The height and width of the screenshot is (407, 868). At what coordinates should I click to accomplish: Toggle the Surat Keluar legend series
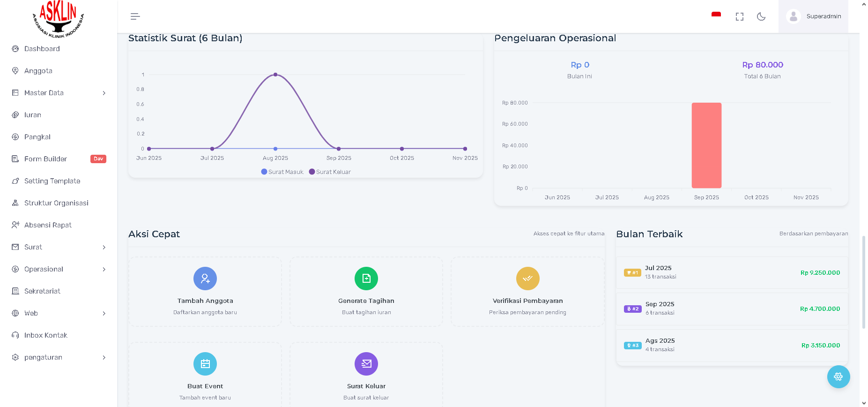[x=330, y=172]
